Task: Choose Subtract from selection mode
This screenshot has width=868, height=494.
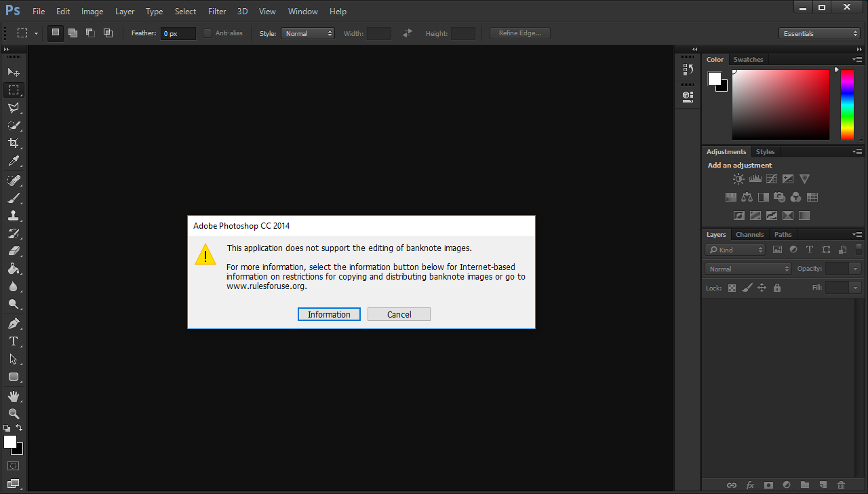Action: (90, 33)
